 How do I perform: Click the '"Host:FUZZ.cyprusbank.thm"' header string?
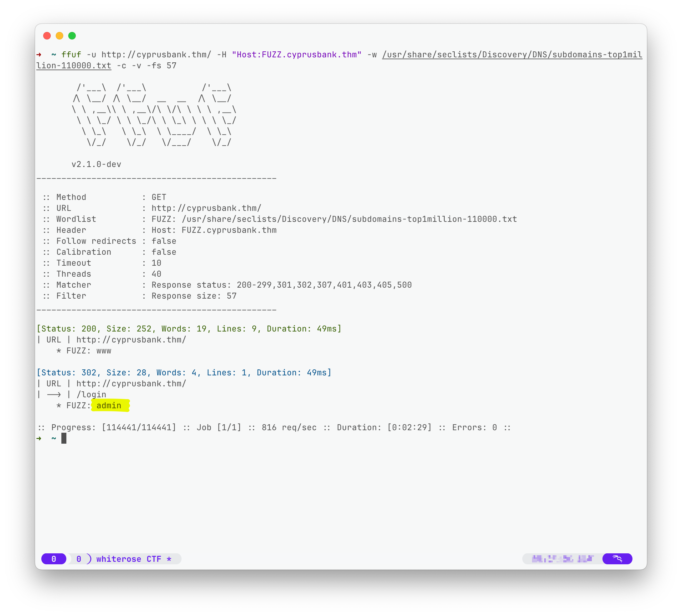tap(297, 55)
